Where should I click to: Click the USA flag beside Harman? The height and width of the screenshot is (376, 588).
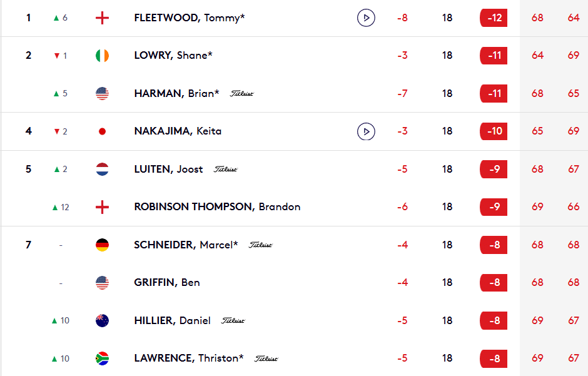[102, 94]
